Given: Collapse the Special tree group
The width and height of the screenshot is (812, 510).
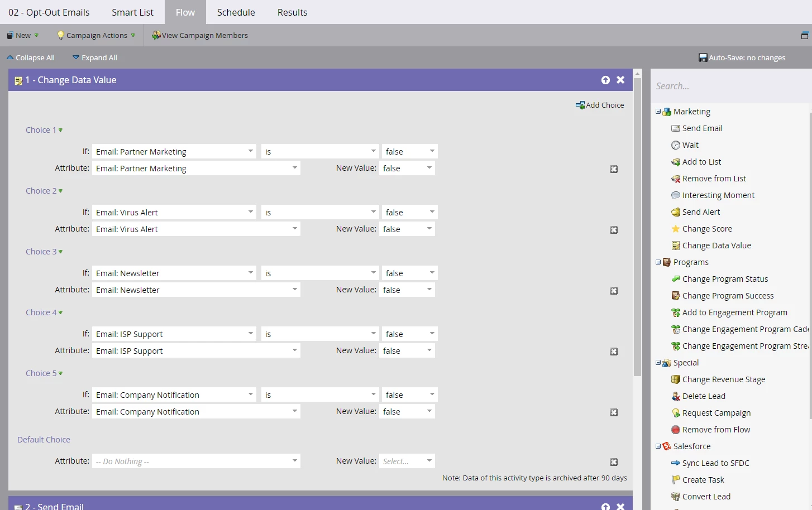Looking at the screenshot, I should pyautogui.click(x=658, y=363).
